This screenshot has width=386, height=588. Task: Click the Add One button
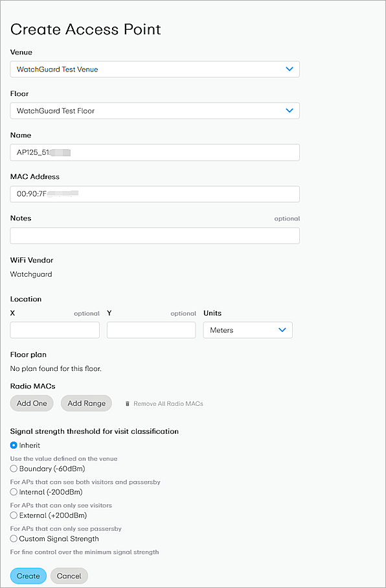[31, 403]
